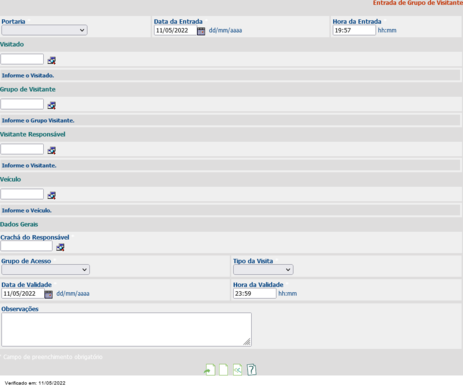Focus the Data de Validade date field
This screenshot has height=390, width=463.
tap(23, 294)
